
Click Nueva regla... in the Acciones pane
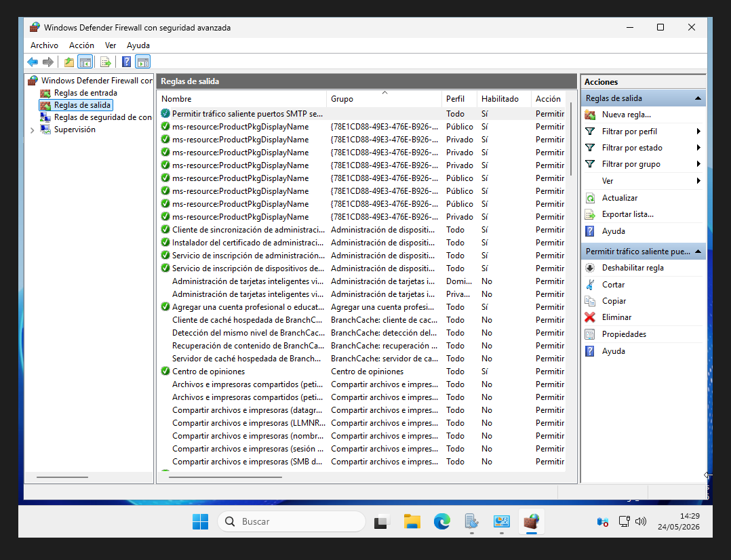click(626, 115)
